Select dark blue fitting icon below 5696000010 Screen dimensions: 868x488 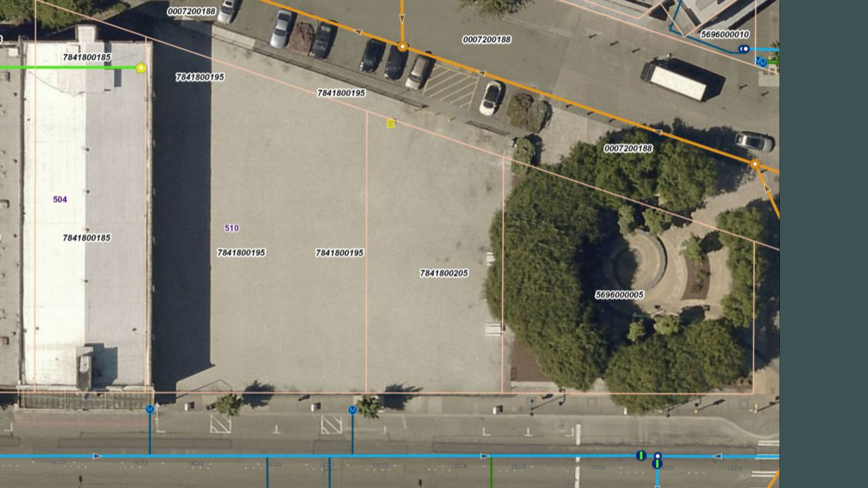click(744, 49)
